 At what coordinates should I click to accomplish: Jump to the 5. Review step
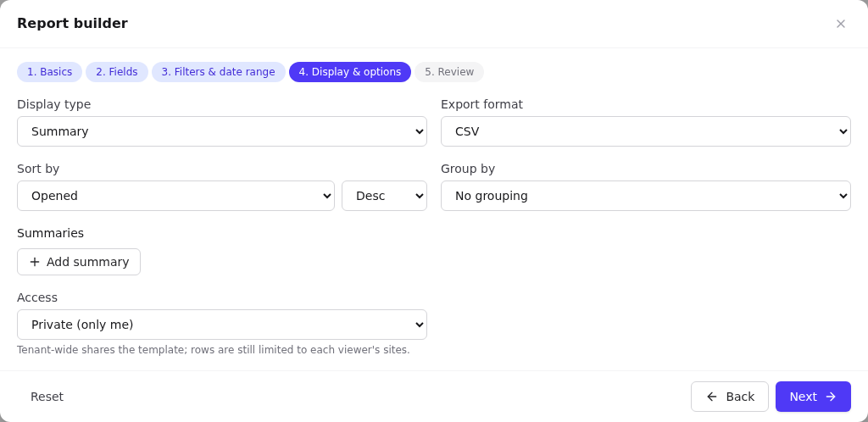(x=449, y=72)
